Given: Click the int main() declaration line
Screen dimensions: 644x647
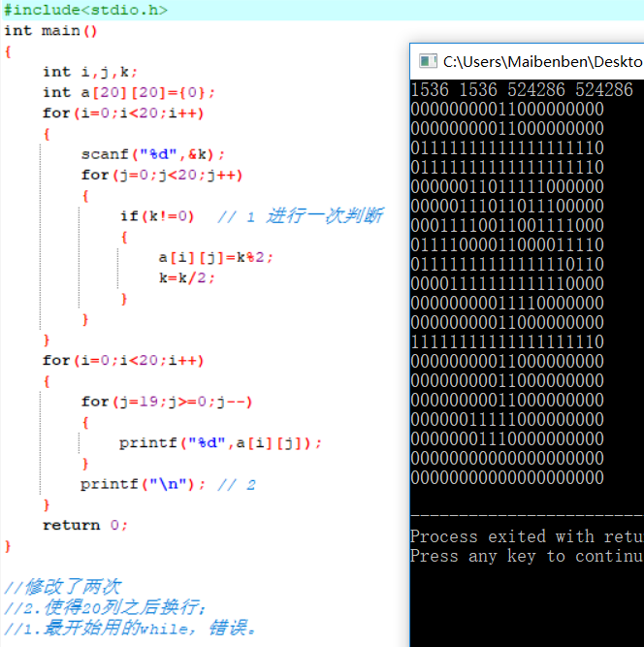Looking at the screenshot, I should pos(51,30).
